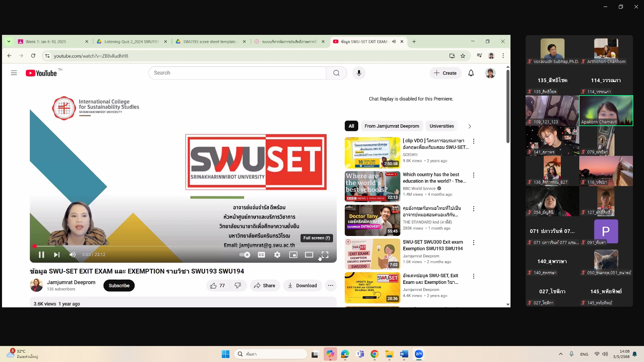Click the search magnifier button
Screen dimensions: 644x362
[x=336, y=73]
